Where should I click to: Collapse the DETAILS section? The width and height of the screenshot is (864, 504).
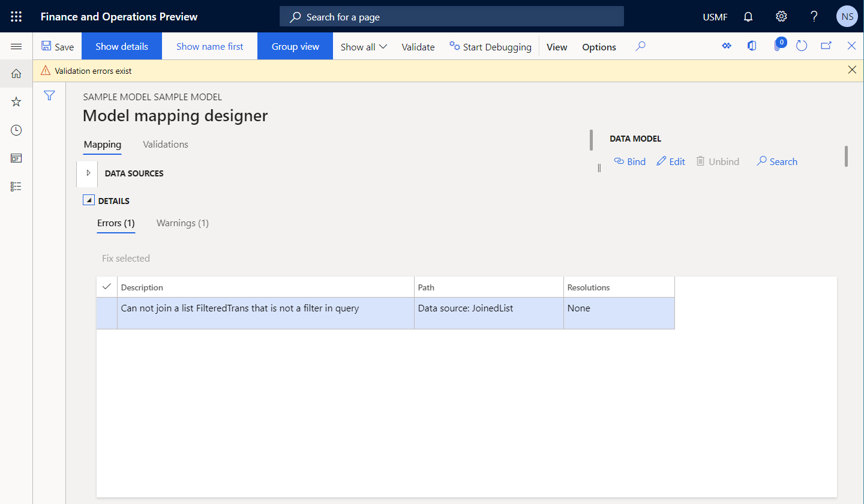[x=88, y=200]
